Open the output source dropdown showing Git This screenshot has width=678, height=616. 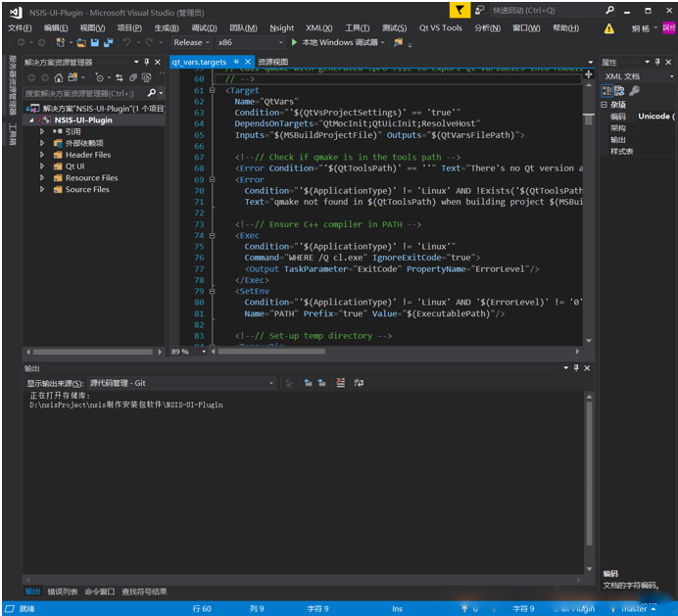181,383
